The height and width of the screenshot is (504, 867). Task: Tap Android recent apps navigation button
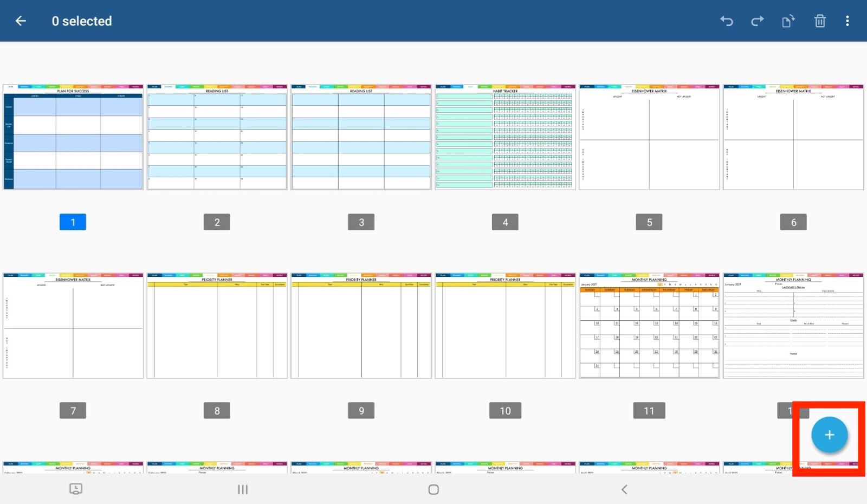(243, 489)
